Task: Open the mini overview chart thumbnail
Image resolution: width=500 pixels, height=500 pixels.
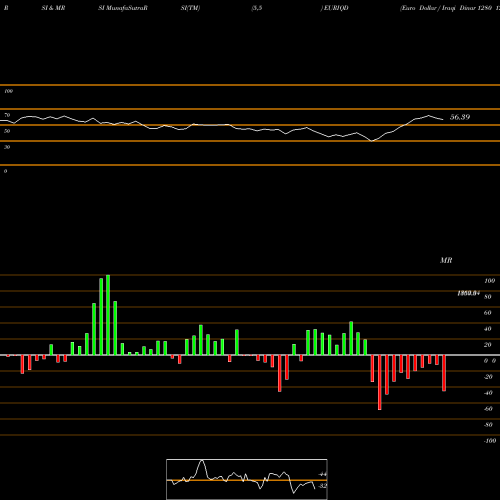Action: click(247, 479)
